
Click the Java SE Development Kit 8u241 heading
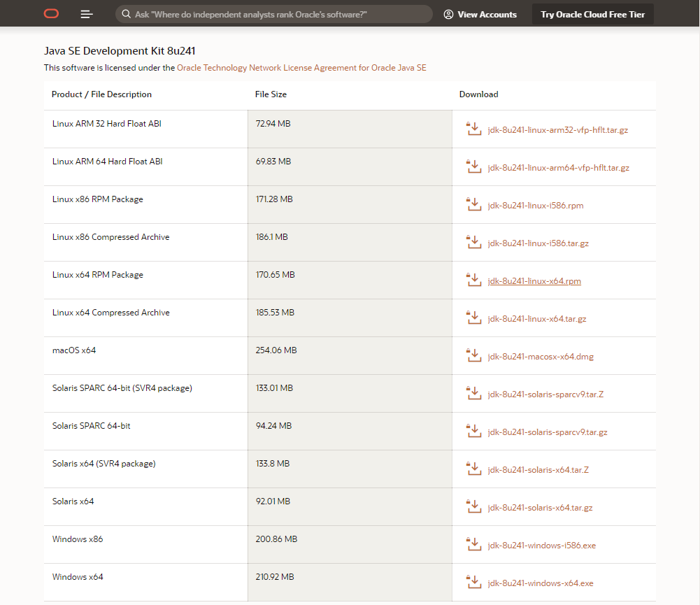point(120,51)
